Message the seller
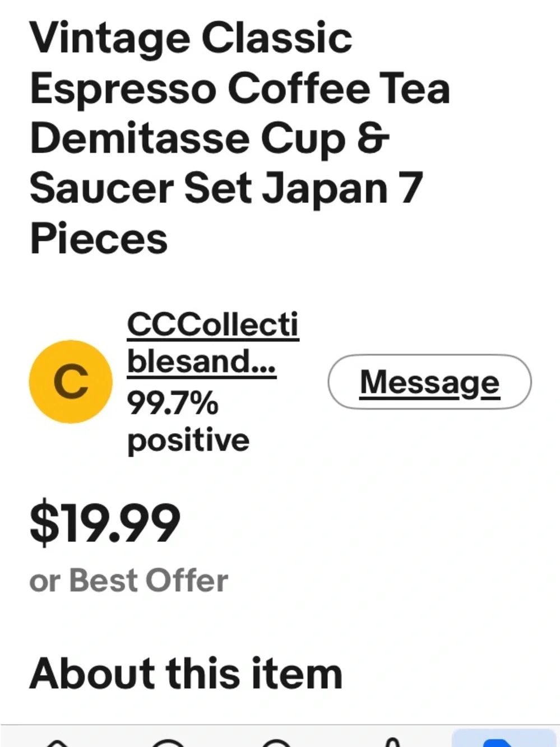 tap(429, 382)
